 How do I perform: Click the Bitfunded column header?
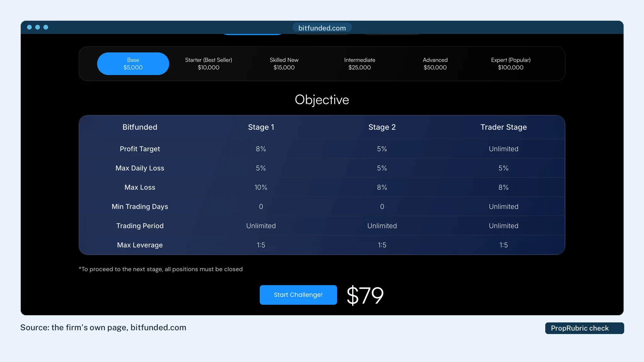(140, 127)
